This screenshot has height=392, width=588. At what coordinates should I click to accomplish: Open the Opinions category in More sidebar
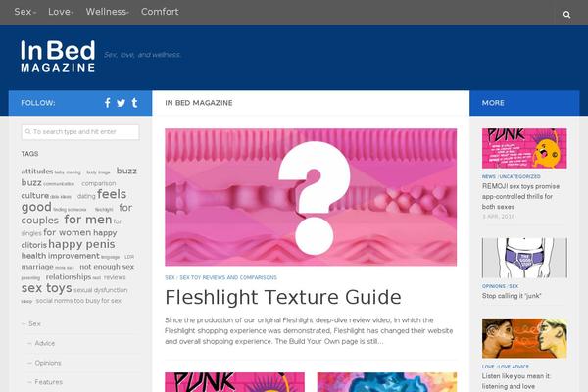pos(494,286)
